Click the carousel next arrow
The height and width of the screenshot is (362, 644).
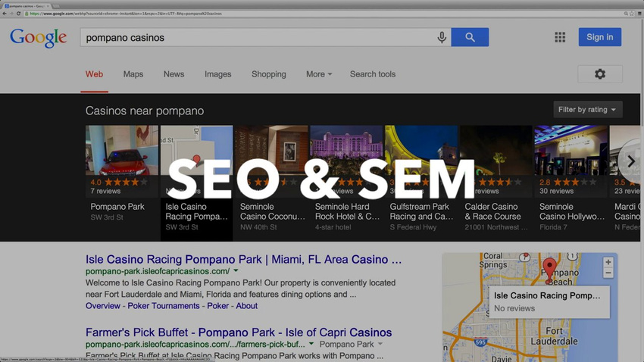[x=630, y=161]
